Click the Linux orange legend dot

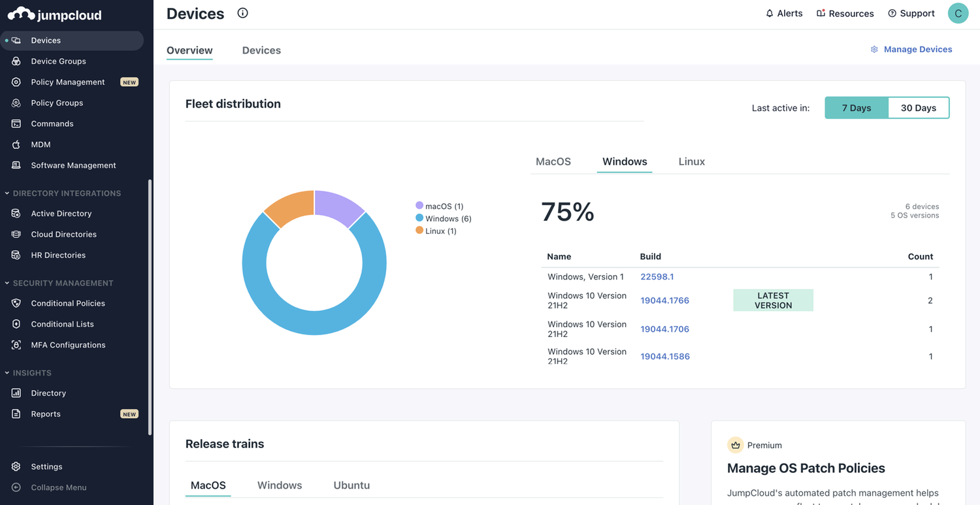pos(419,231)
